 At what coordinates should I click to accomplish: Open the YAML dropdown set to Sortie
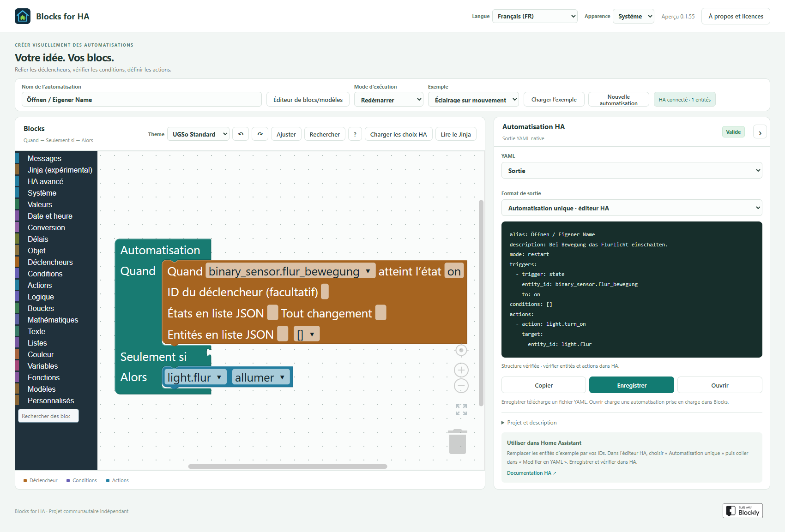pyautogui.click(x=632, y=171)
